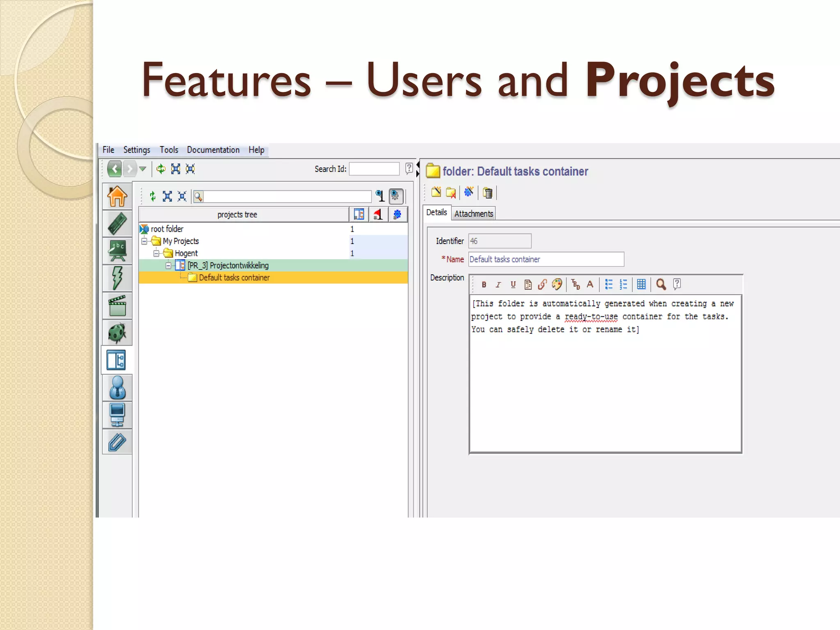Open the paperclip attachments sidebar section
840x630 pixels.
pyautogui.click(x=117, y=442)
